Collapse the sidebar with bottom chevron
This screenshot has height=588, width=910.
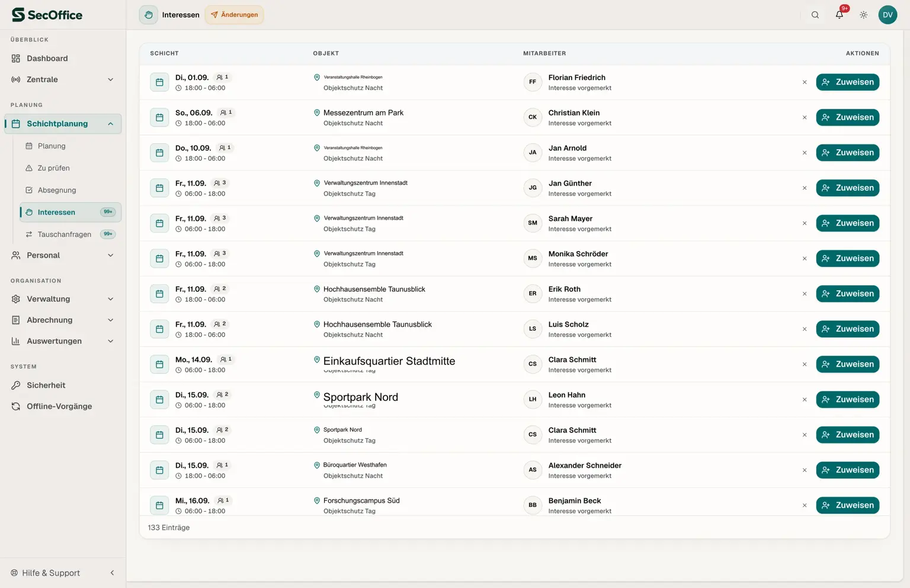[x=112, y=573]
